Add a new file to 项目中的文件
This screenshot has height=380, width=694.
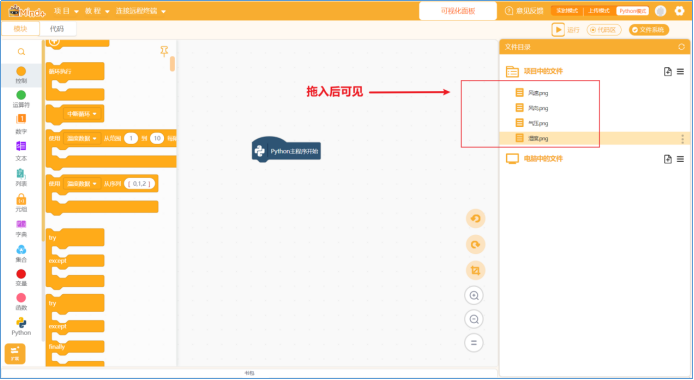[667, 72]
